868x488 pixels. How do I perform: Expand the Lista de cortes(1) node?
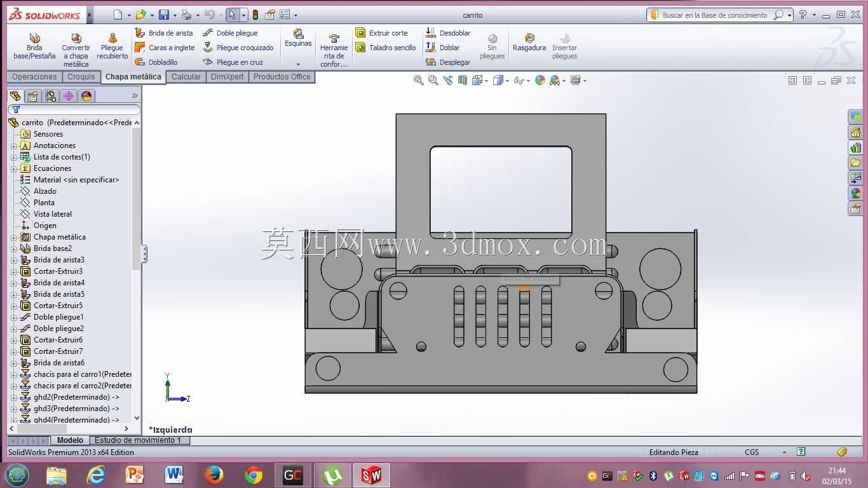tap(14, 157)
